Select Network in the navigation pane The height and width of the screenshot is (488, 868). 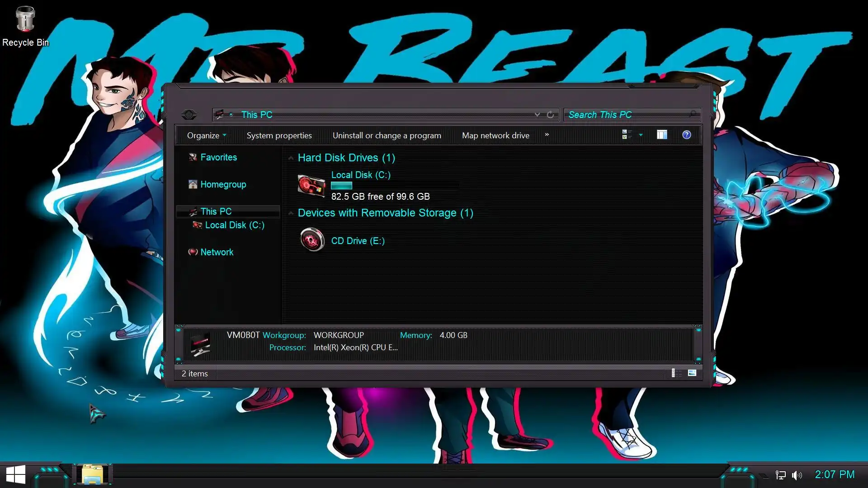pyautogui.click(x=217, y=252)
